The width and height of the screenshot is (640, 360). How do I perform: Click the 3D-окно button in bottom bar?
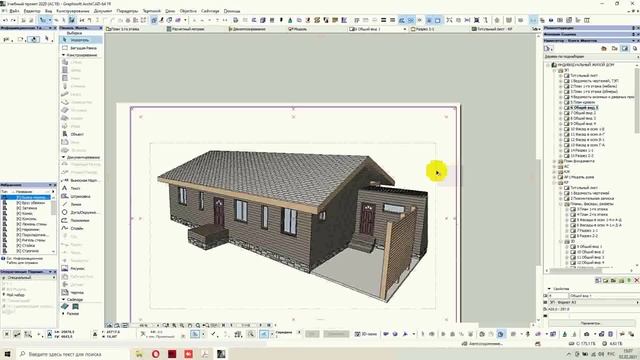click(x=366, y=334)
